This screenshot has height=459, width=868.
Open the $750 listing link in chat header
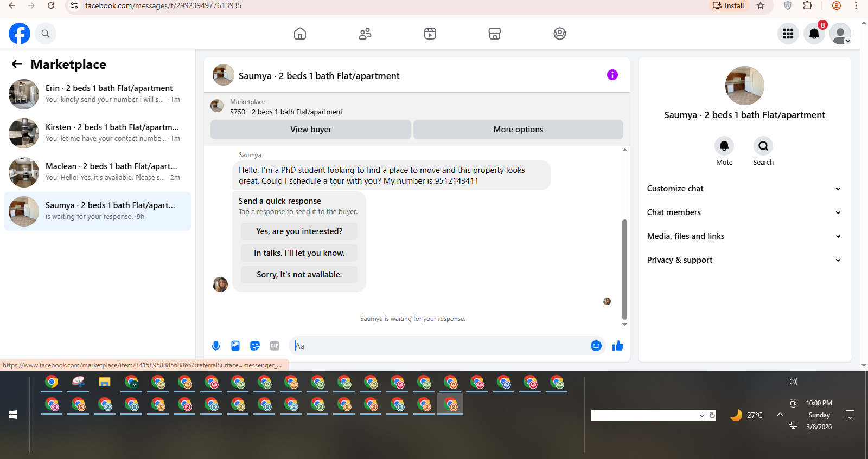(286, 112)
